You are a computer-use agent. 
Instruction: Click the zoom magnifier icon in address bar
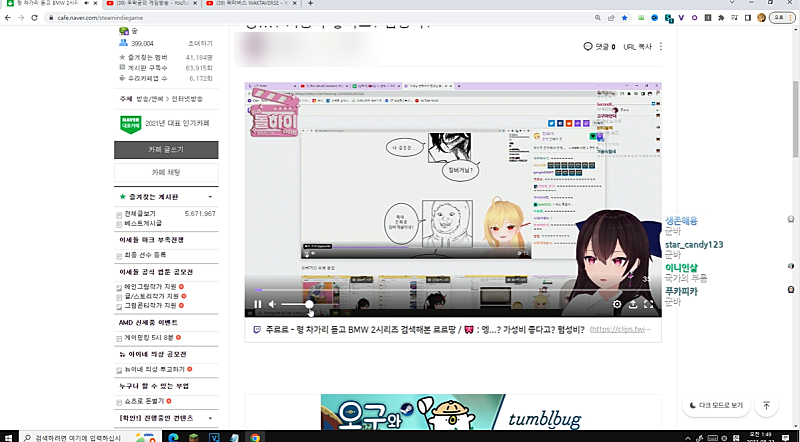[x=597, y=17]
